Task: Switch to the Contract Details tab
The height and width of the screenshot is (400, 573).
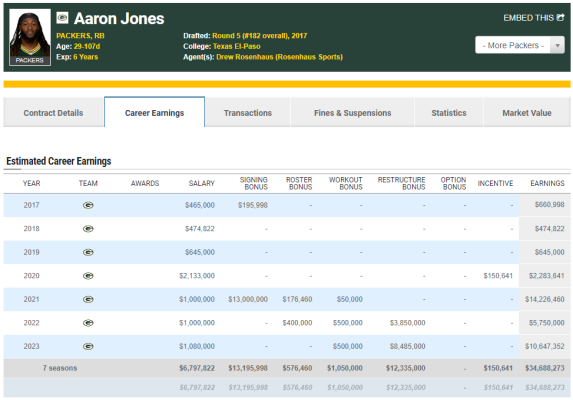Action: (x=53, y=113)
